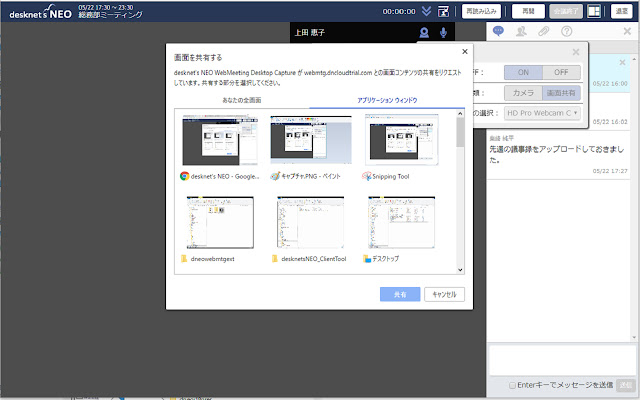Click the 00:00:00 meeting timer
This screenshot has height=400, width=640.
[399, 11]
